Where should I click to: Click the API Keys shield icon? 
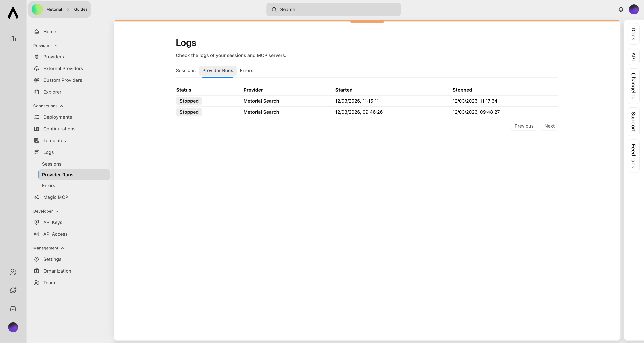tap(37, 222)
